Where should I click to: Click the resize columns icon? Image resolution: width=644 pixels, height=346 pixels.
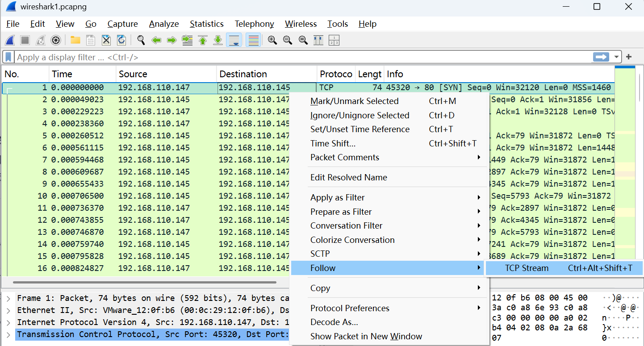[x=318, y=41]
